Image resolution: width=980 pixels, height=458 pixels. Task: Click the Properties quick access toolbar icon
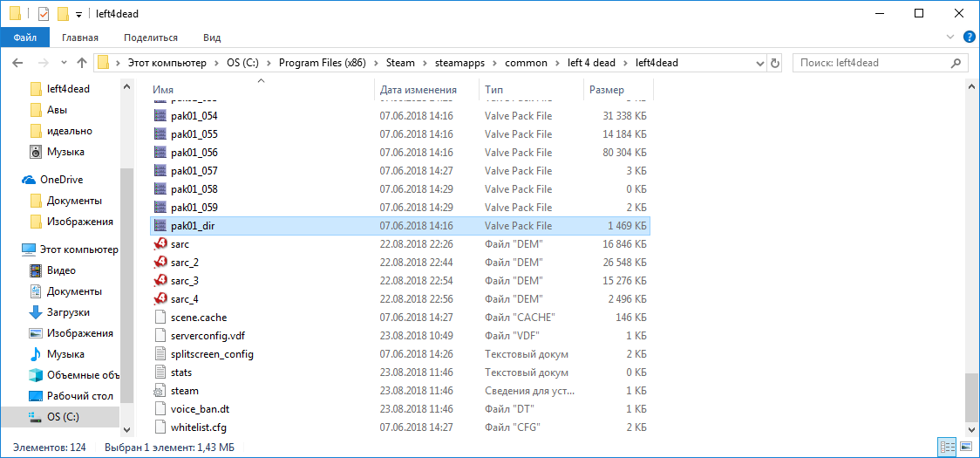point(43,14)
